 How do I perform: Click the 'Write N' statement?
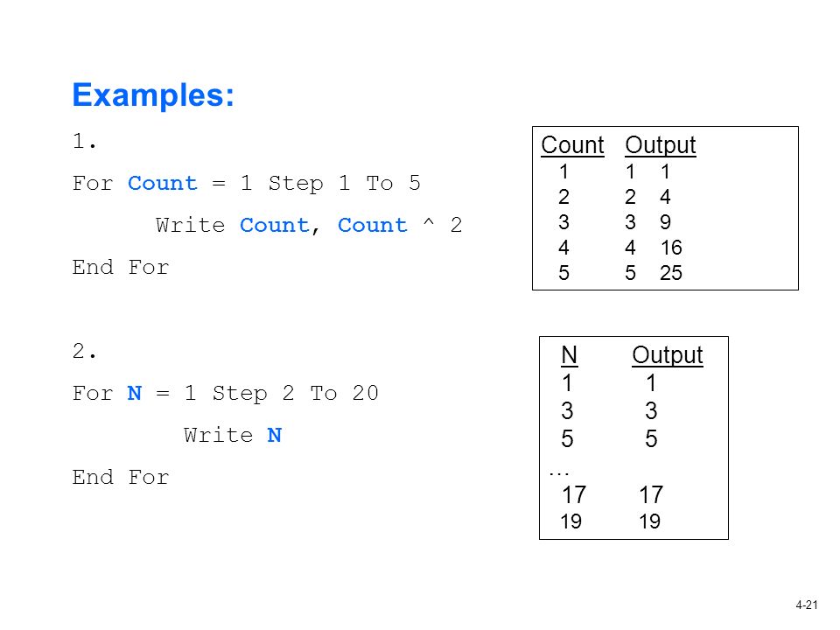tap(233, 435)
